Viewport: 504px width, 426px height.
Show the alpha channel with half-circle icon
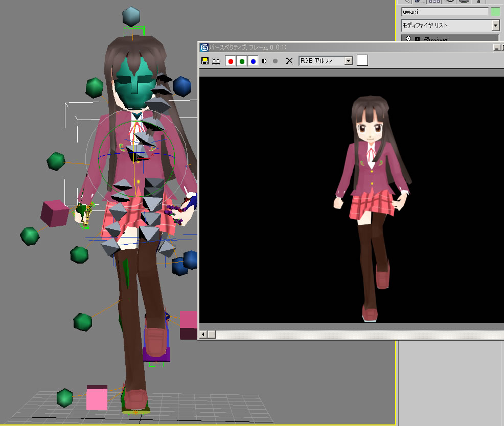(x=264, y=61)
